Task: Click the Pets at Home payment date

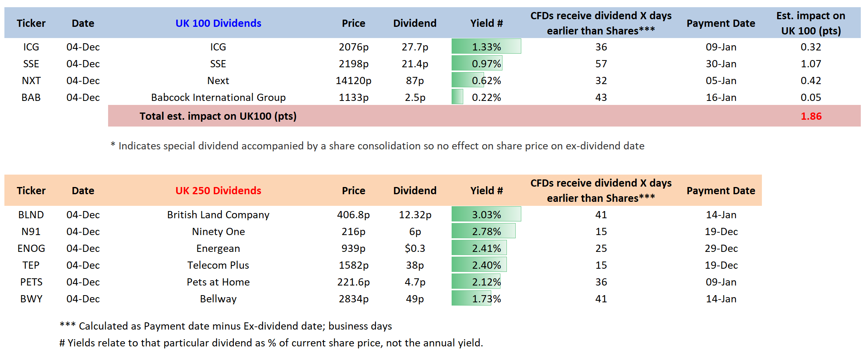Action: point(721,282)
